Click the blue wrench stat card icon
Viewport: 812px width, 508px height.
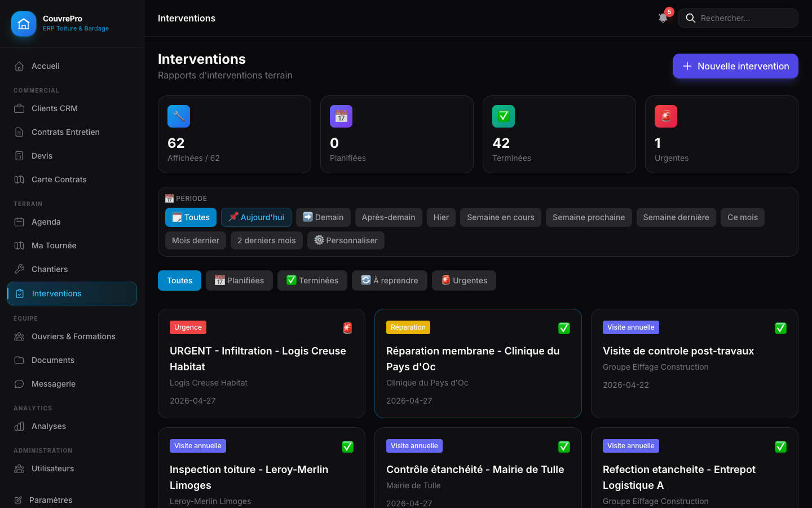coord(179,116)
